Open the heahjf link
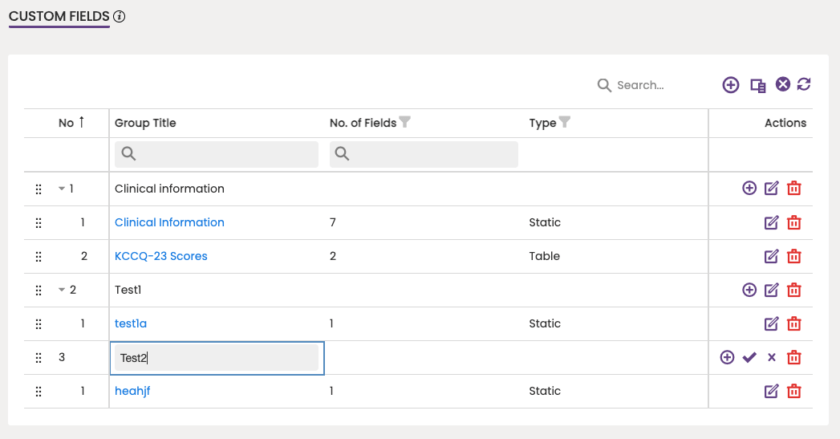This screenshot has height=439, width=840. tap(132, 391)
